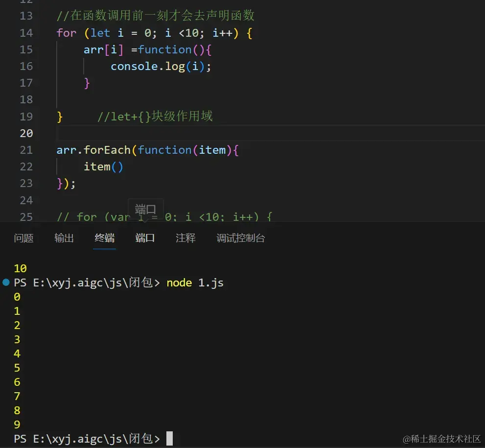Place cursor on empty line 20

click(271, 133)
